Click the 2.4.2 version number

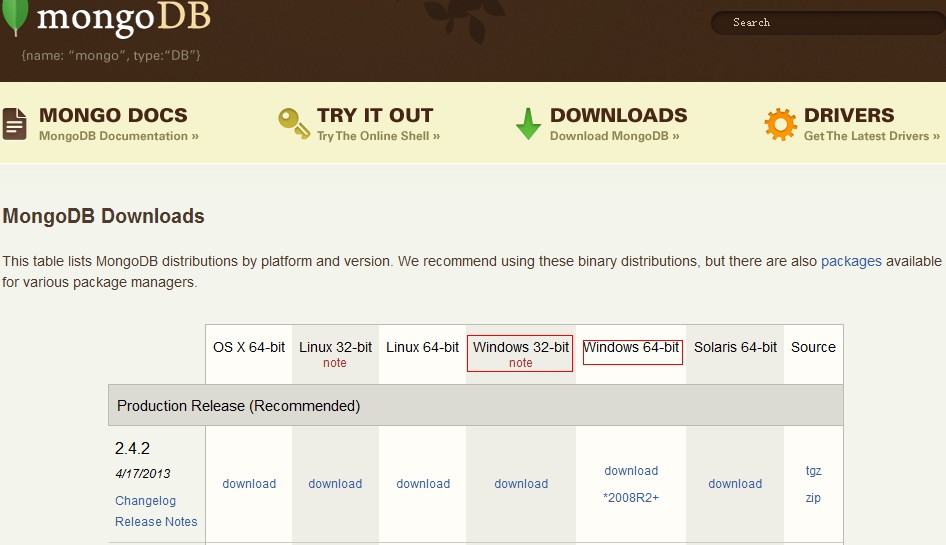[132, 448]
